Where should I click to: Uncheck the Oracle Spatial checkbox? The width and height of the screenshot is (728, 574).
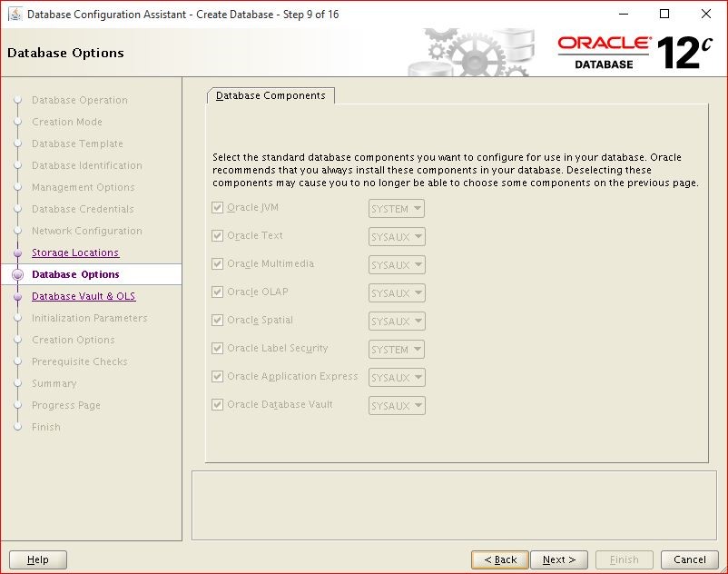pyautogui.click(x=217, y=321)
